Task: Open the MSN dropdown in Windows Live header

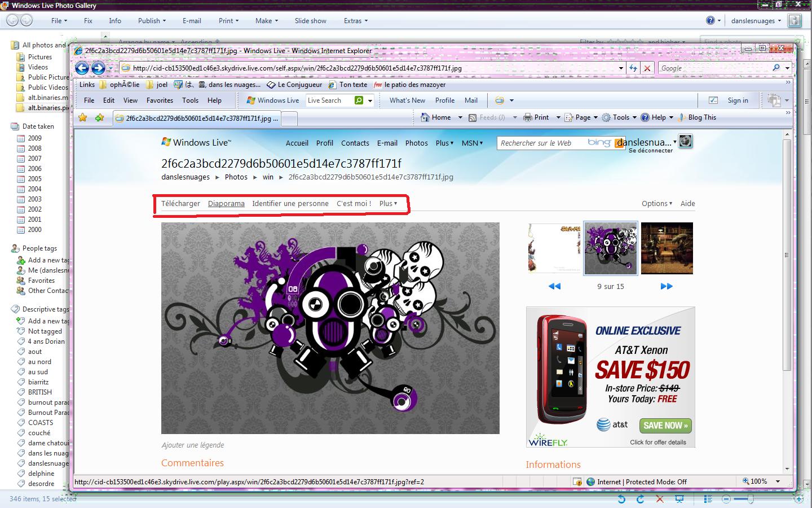Action: tap(472, 143)
